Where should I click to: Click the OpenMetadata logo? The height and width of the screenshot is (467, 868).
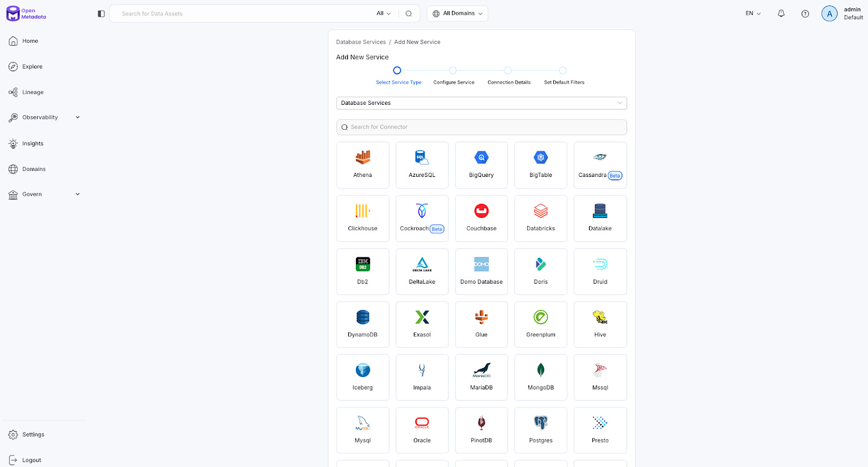26,13
